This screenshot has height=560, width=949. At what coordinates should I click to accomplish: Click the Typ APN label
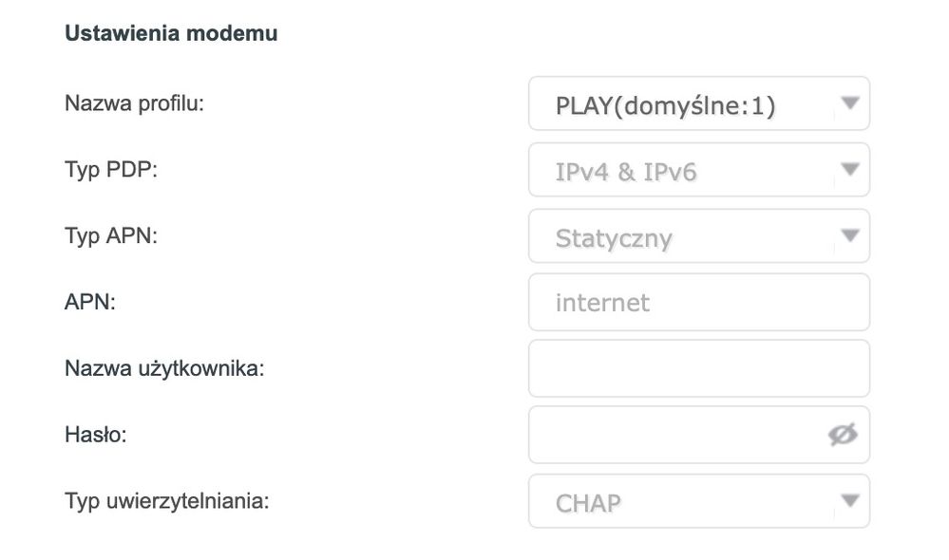pos(110,235)
